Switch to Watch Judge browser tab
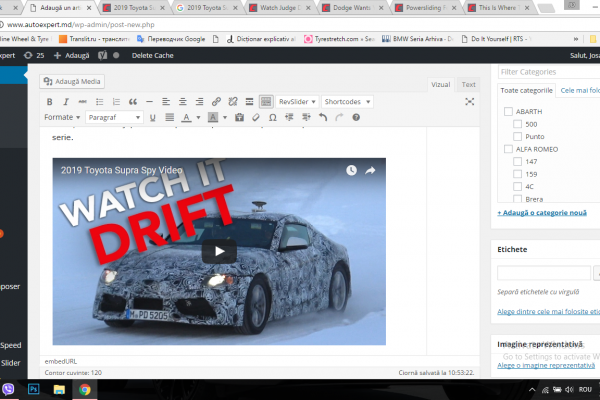The image size is (600, 400). point(279,8)
